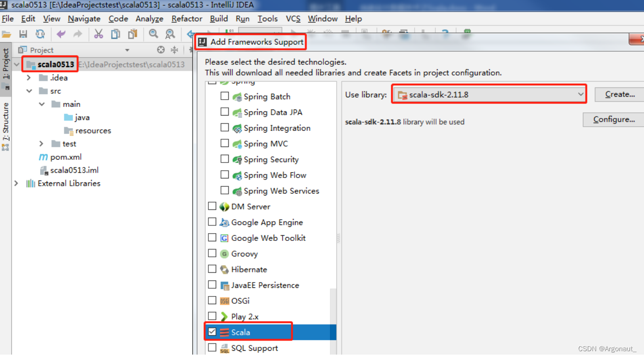The height and width of the screenshot is (357, 644).
Task: Tick the Groovy checkbox
Action: [212, 253]
